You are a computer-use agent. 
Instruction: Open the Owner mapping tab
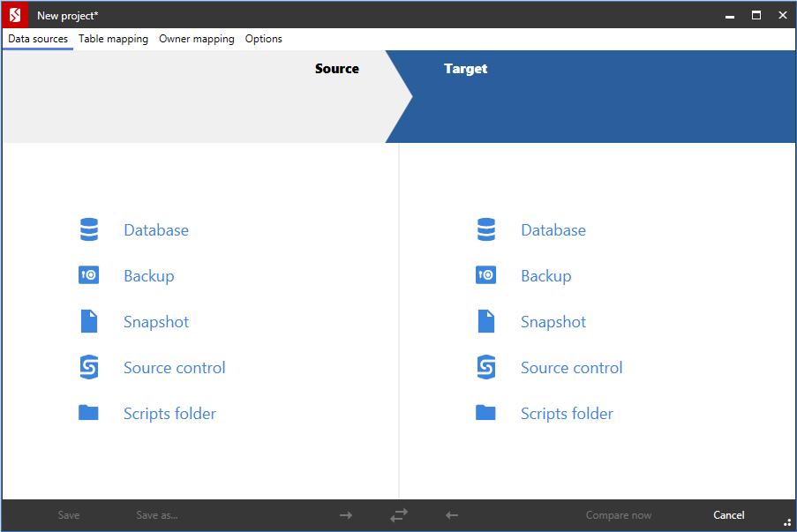click(196, 39)
